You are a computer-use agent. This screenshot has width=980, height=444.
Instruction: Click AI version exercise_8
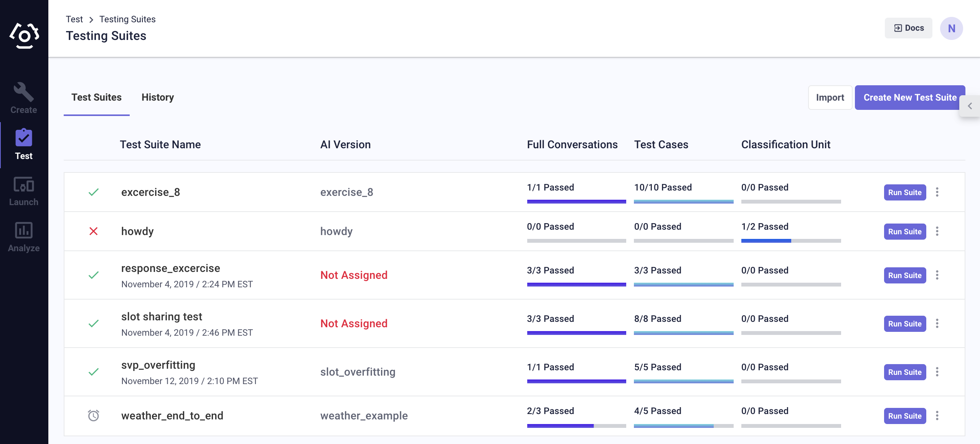[x=346, y=192]
